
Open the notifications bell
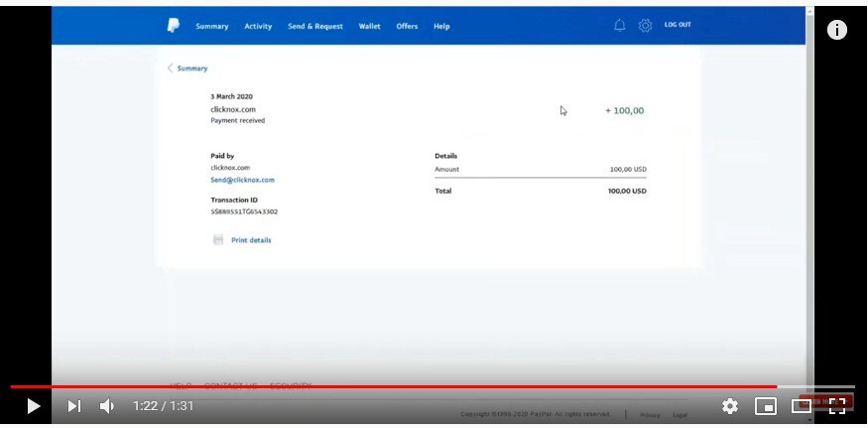pyautogui.click(x=619, y=26)
